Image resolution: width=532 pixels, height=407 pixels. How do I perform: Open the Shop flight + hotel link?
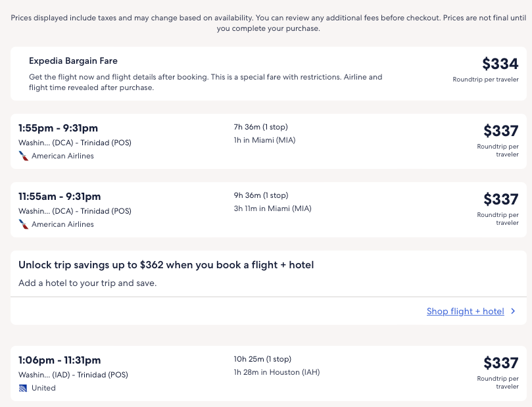[x=465, y=312]
